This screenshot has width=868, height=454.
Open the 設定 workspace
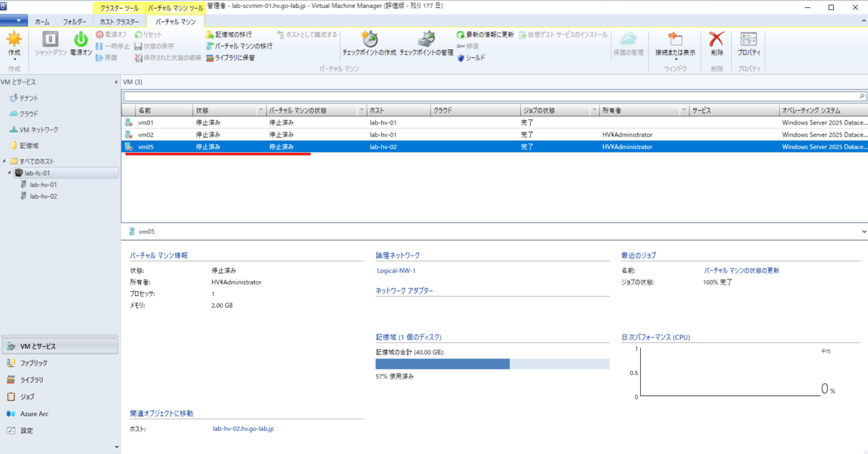coord(59,430)
